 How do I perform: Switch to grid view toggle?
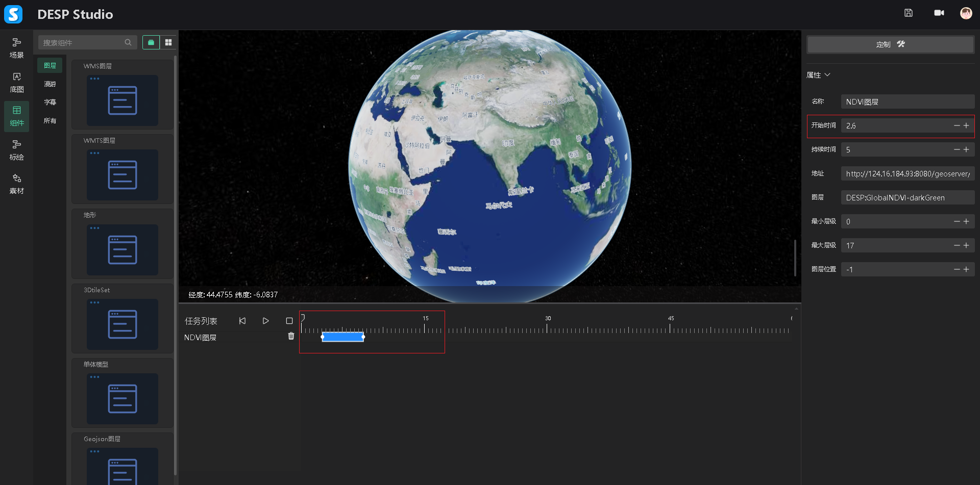pos(168,42)
